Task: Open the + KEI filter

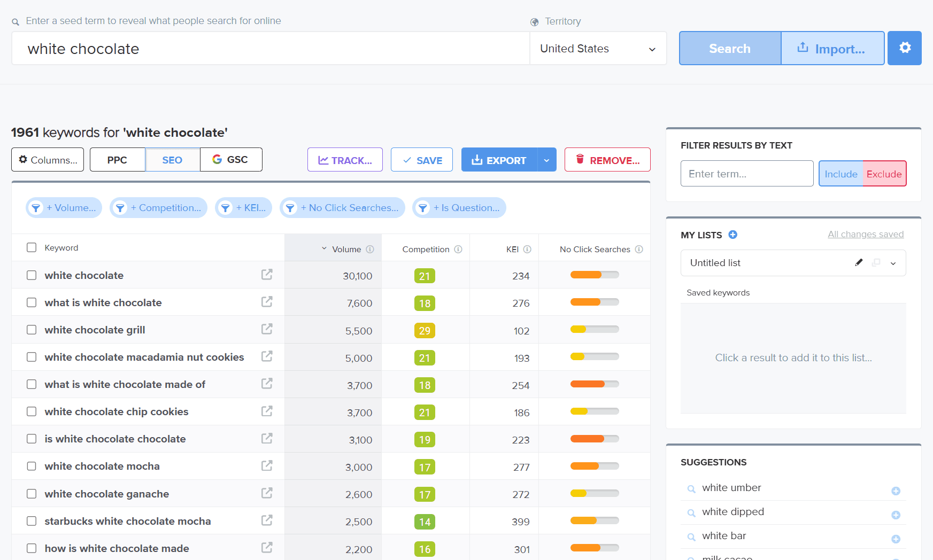Action: [x=244, y=208]
